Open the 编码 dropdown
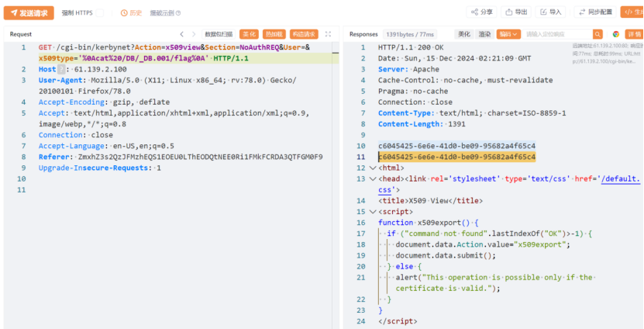The height and width of the screenshot is (329, 644). click(508, 34)
